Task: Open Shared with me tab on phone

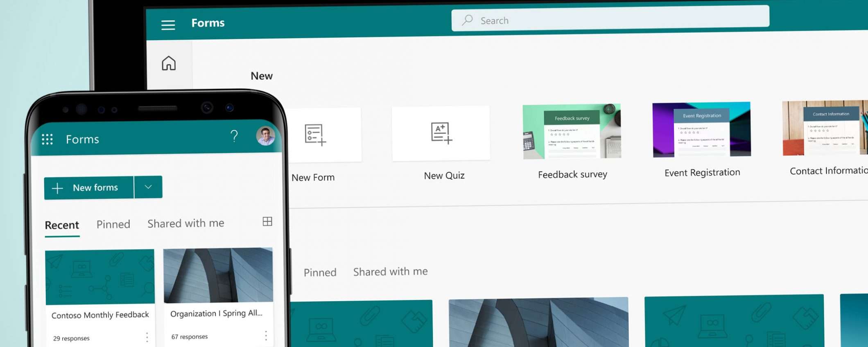Action: click(186, 223)
